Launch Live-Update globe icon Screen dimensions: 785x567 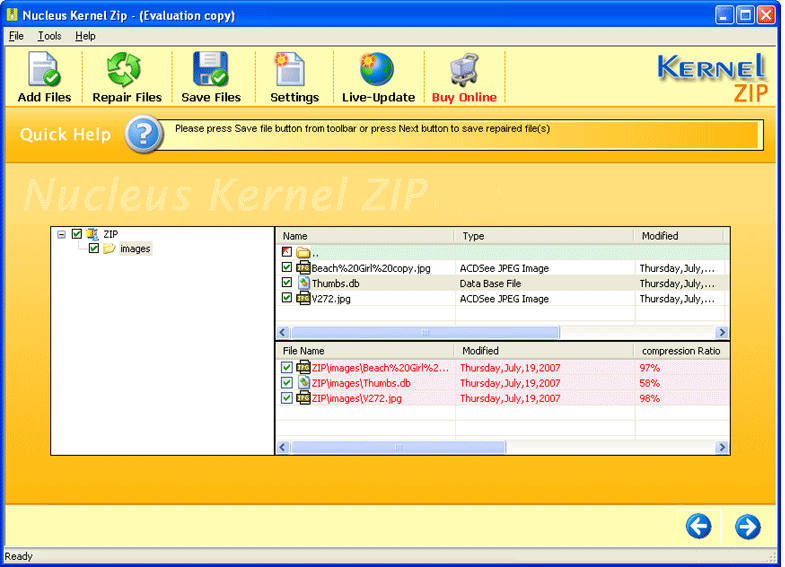(x=377, y=69)
